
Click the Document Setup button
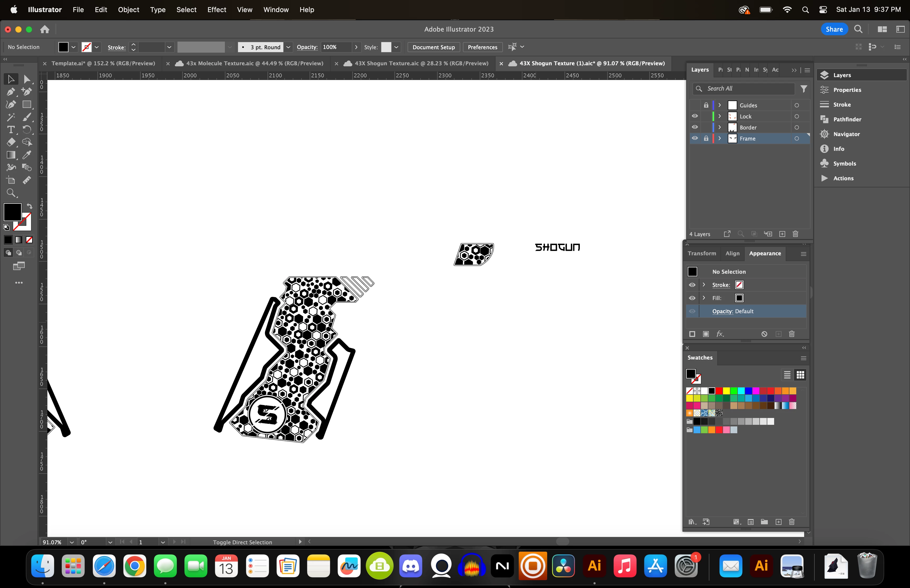pyautogui.click(x=433, y=47)
